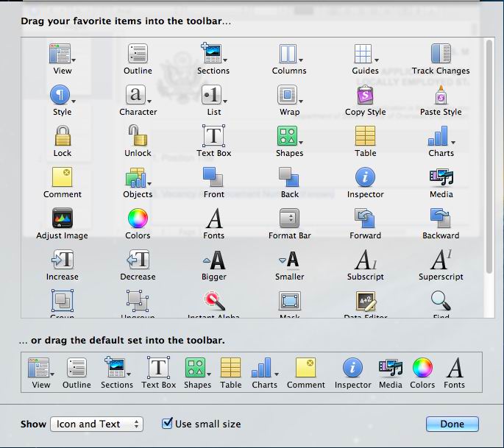Open the Show Icon and Text dropdown
The width and height of the screenshot is (504, 448).
click(96, 424)
